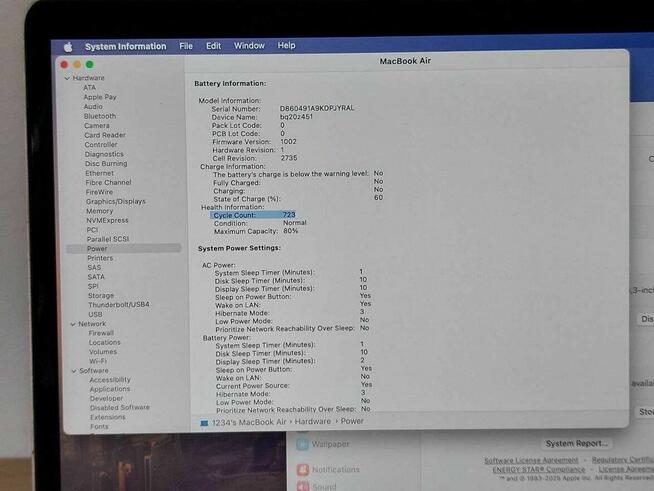Select Controller in the sidebar
Viewport: 654px width, 491px height.
click(101, 145)
